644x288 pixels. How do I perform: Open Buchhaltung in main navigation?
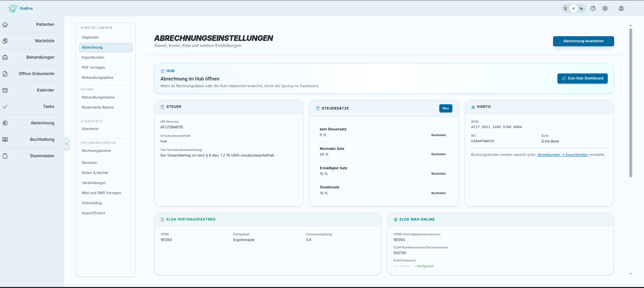click(x=42, y=139)
